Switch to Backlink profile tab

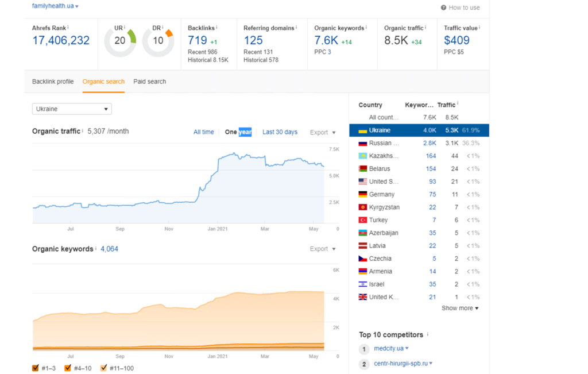pyautogui.click(x=53, y=82)
